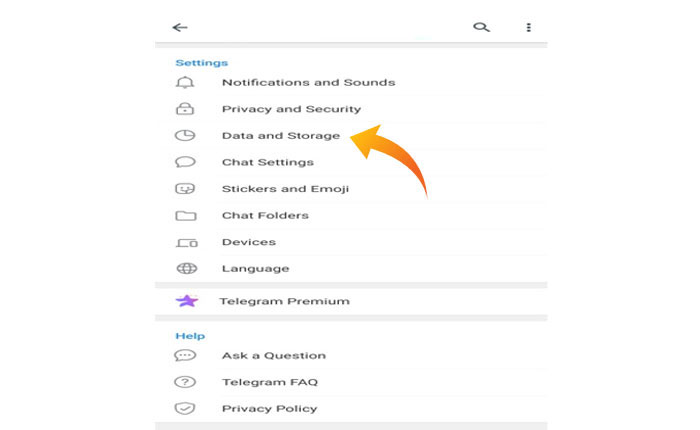
Task: Click the globe Language icon
Action: [x=185, y=268]
